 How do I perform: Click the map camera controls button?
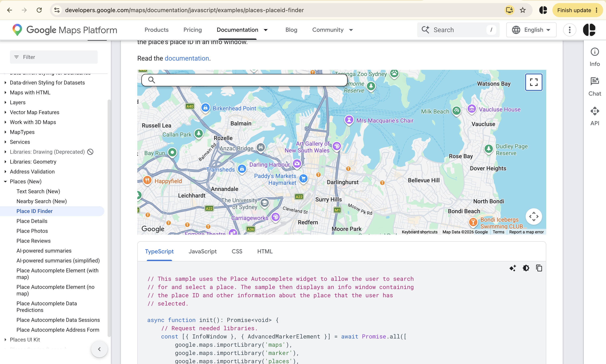click(x=534, y=216)
